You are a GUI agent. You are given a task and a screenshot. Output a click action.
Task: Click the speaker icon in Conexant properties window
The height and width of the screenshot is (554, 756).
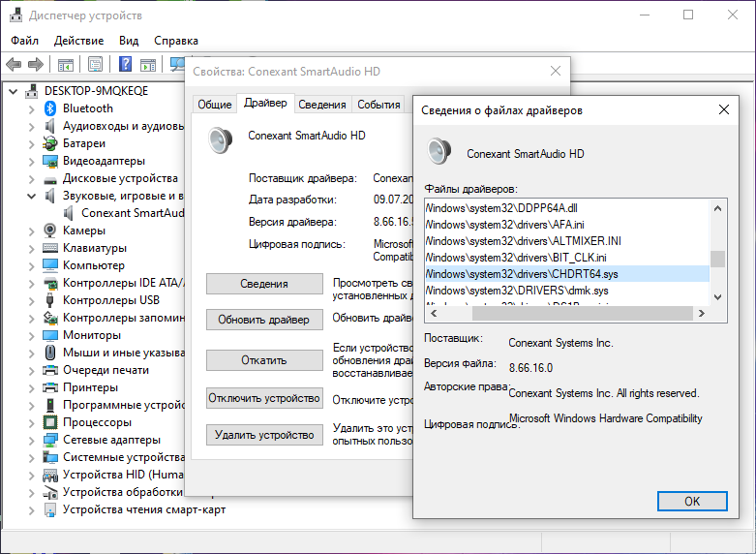221,139
